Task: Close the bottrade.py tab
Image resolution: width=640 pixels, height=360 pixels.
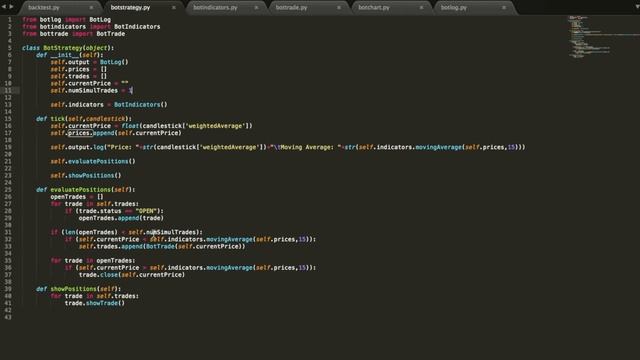Action: click(338, 7)
